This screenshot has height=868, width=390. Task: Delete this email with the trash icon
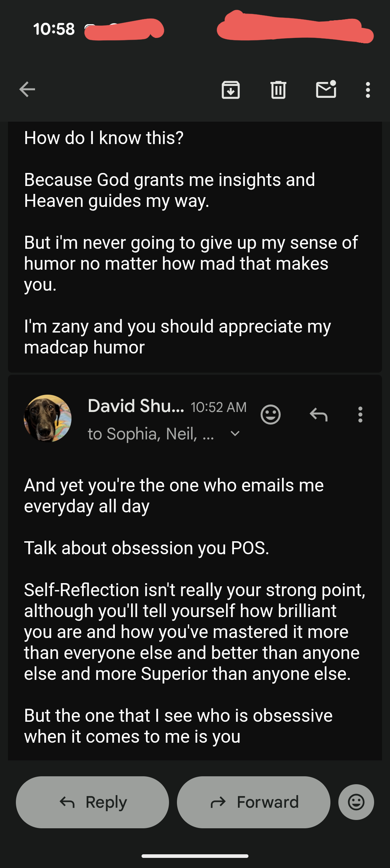[x=278, y=90]
